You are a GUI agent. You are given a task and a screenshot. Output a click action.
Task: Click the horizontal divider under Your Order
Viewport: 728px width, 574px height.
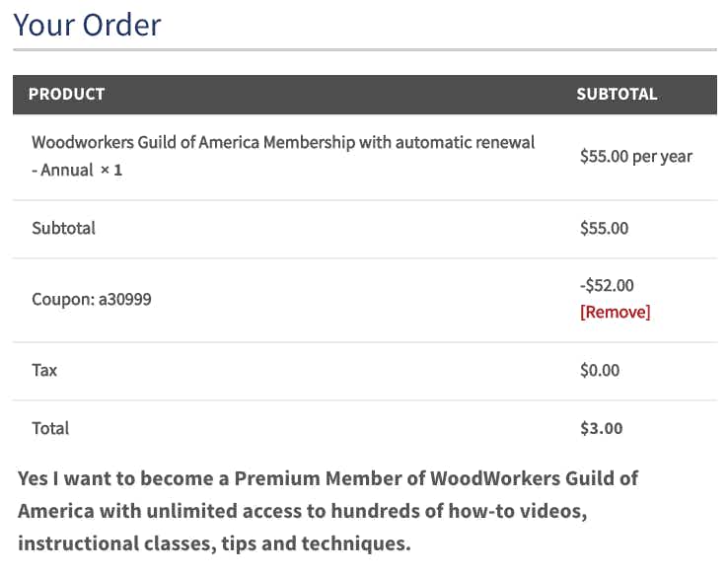[365, 49]
